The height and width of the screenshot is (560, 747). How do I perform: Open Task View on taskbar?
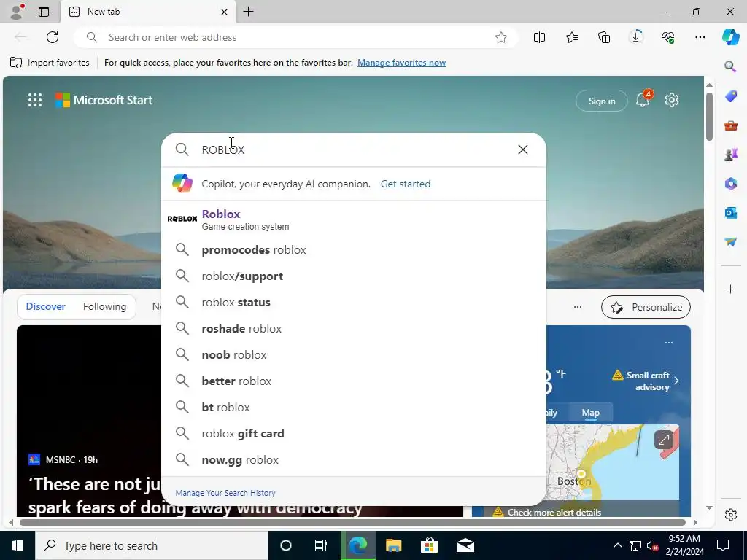click(x=321, y=545)
